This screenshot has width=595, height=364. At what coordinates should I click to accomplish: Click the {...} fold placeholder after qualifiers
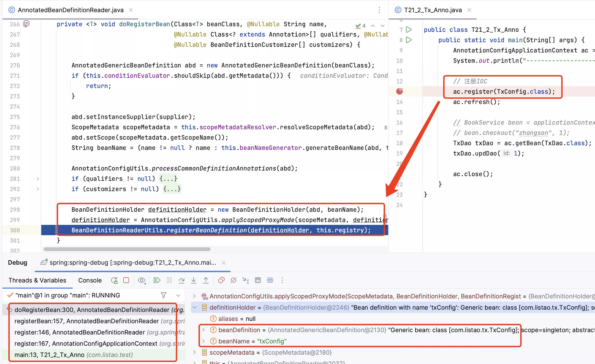click(168, 179)
